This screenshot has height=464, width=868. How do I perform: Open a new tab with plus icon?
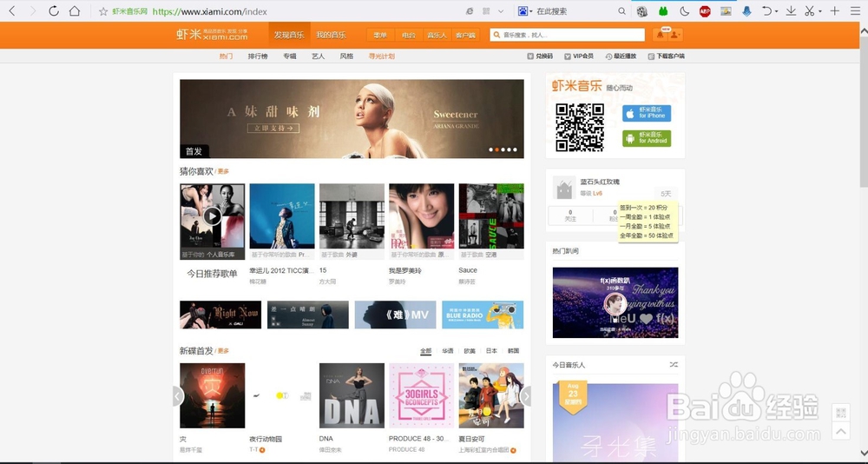(835, 11)
